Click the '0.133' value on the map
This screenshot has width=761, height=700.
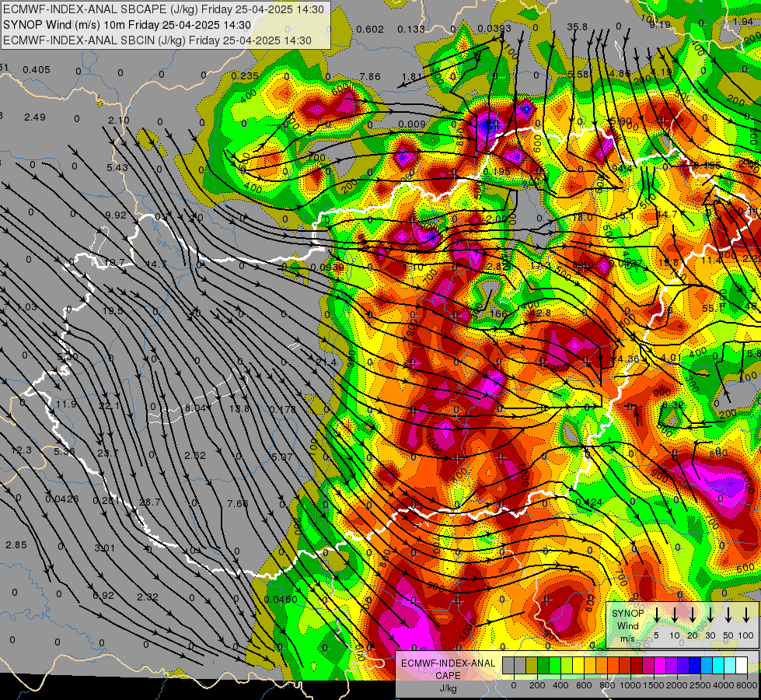tap(411, 29)
